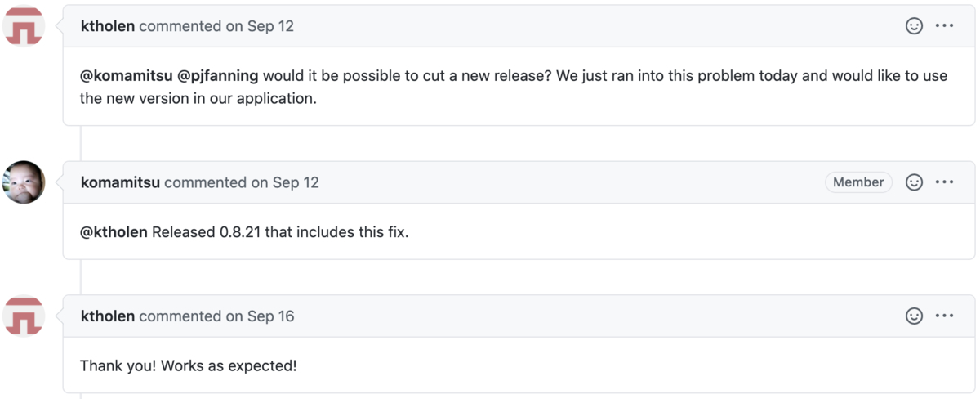This screenshot has width=980, height=399.
Task: Open options menu on ktholen's first comment
Action: pyautogui.click(x=944, y=26)
